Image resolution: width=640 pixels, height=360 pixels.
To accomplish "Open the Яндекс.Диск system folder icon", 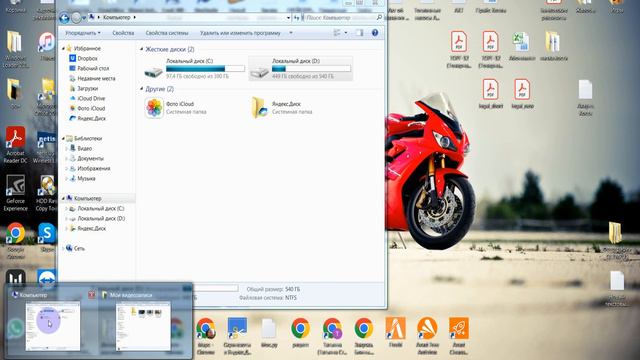I will click(260, 108).
